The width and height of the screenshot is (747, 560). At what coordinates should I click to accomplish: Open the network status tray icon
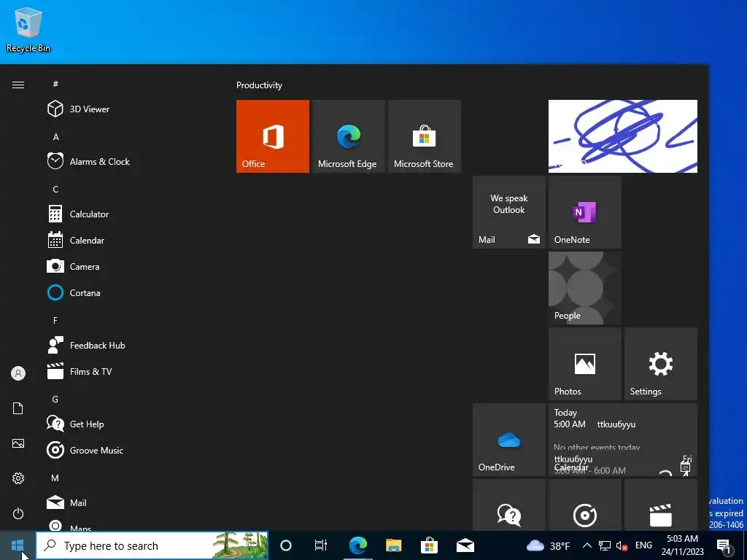click(605, 545)
